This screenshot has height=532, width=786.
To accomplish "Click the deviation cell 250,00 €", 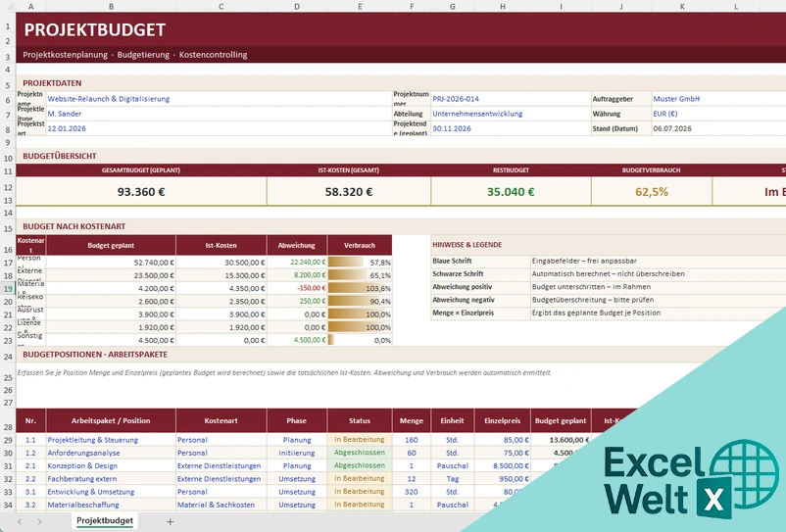I will click(297, 302).
